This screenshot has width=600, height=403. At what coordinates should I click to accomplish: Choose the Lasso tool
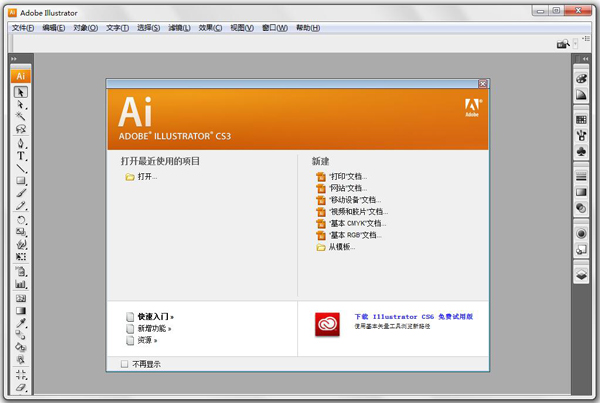coord(21,129)
